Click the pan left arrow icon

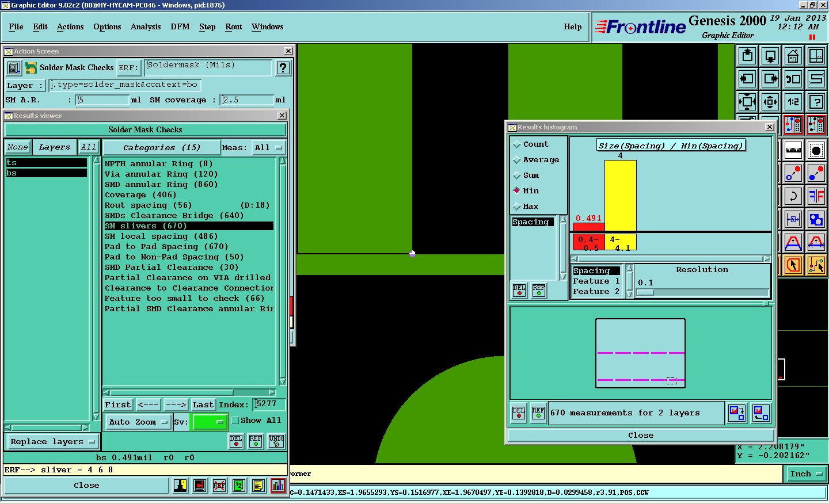[747, 79]
